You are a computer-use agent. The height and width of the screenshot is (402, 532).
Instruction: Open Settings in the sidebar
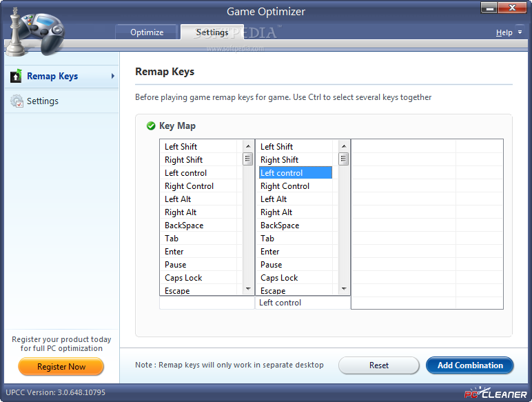click(x=62, y=101)
